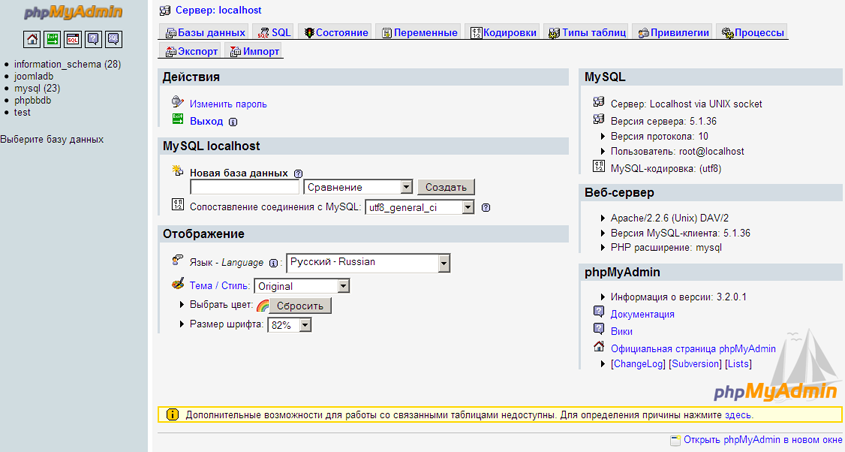Click info icon next to Выход

point(233,122)
